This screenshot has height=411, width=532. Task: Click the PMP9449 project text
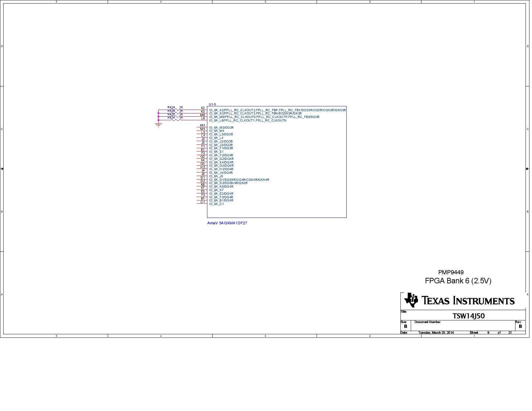[x=450, y=272]
